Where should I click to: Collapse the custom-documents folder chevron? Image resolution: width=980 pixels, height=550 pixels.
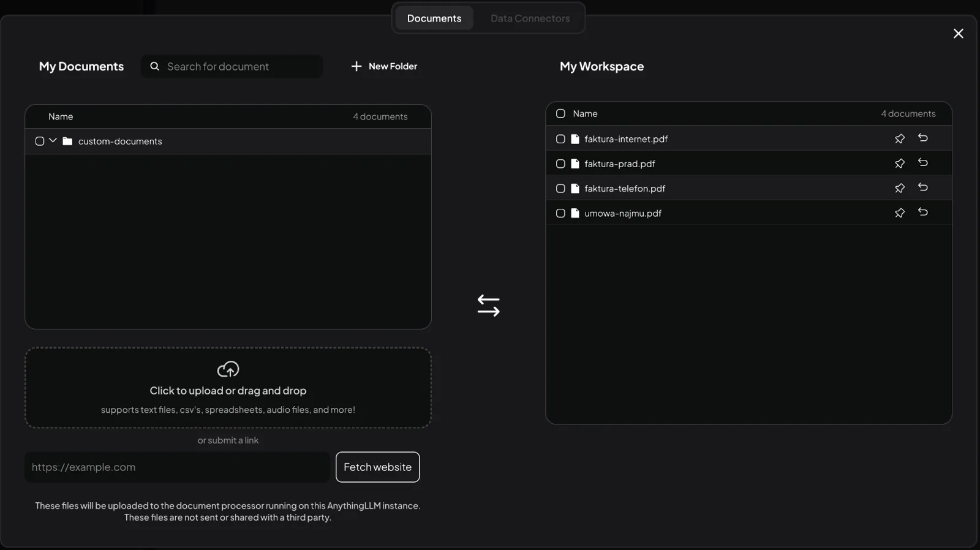pos(53,140)
